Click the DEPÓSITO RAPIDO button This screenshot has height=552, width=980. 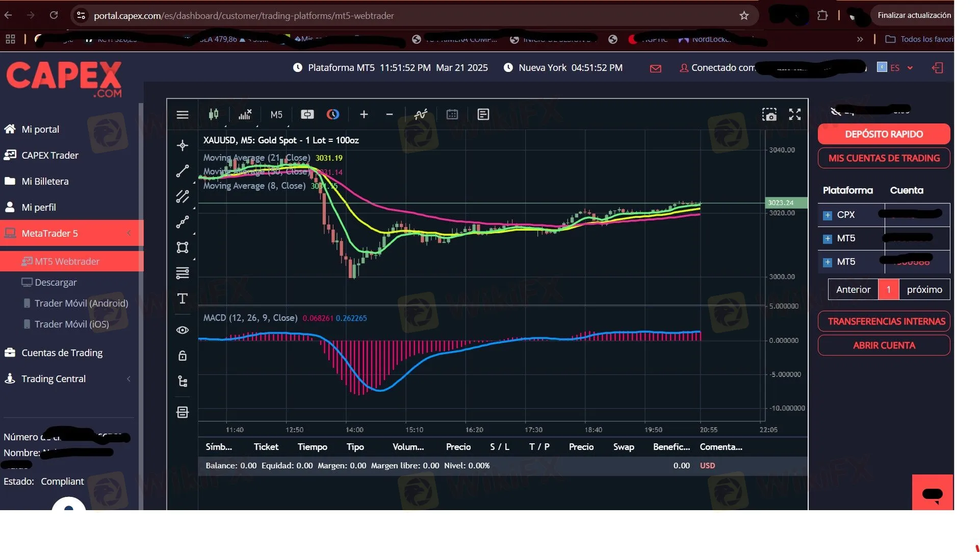(883, 134)
